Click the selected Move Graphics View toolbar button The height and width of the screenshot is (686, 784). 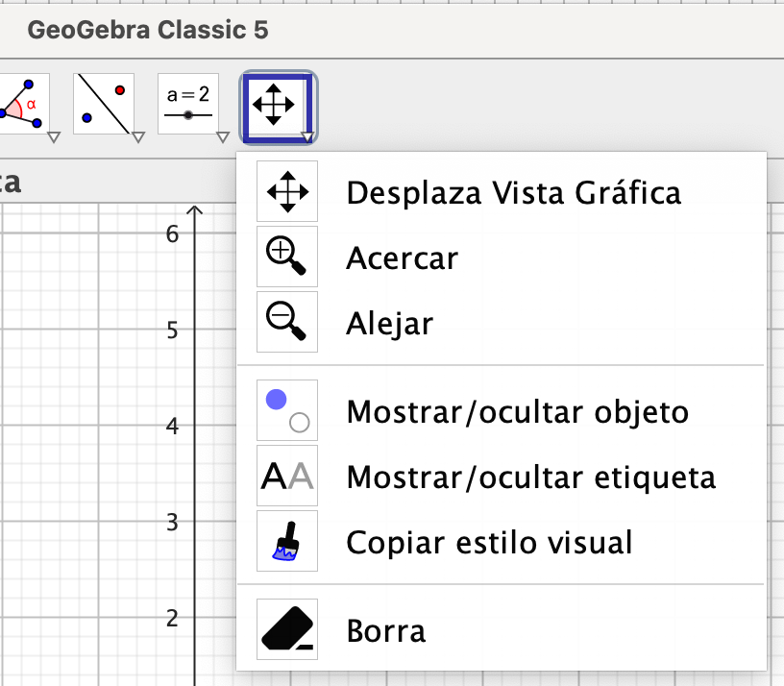coord(278,107)
